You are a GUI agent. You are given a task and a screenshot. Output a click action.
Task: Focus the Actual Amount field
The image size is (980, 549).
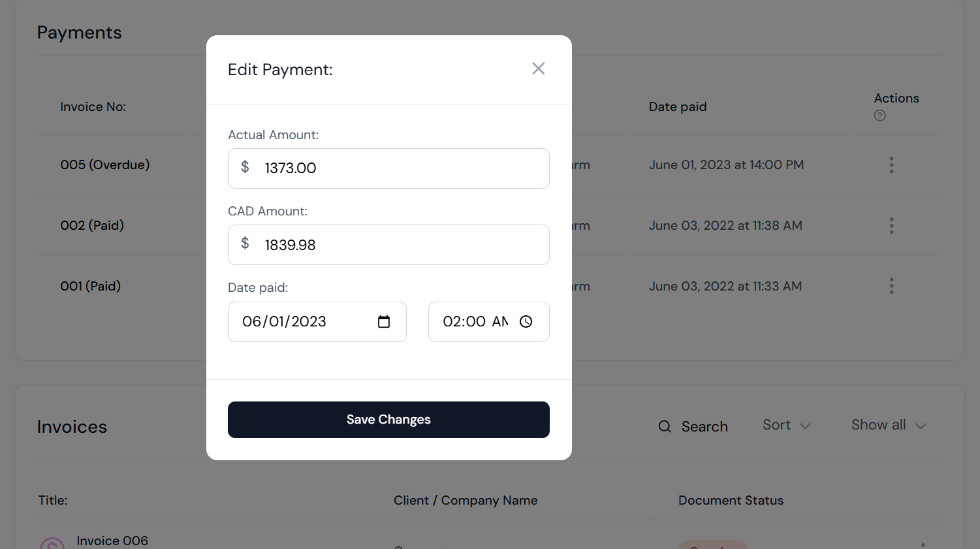(x=388, y=168)
